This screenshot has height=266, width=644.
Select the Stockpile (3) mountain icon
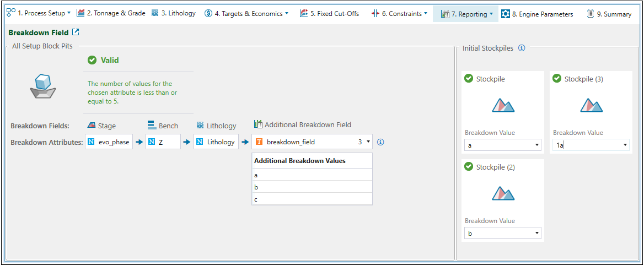(x=591, y=105)
